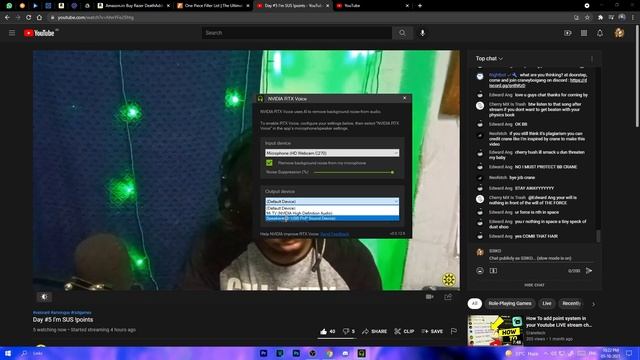Open the super chat dollar icon
The height and width of the screenshot is (360, 640).
click(x=493, y=271)
